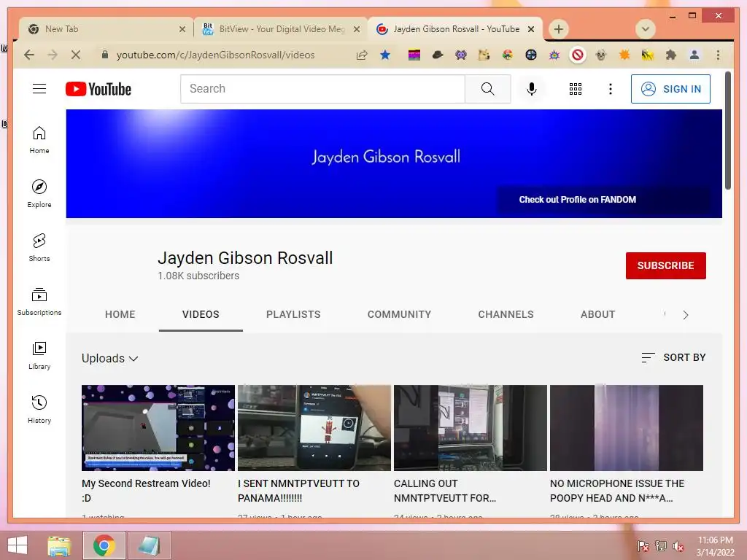
Task: Go to Home in the sidebar
Action: click(39, 140)
